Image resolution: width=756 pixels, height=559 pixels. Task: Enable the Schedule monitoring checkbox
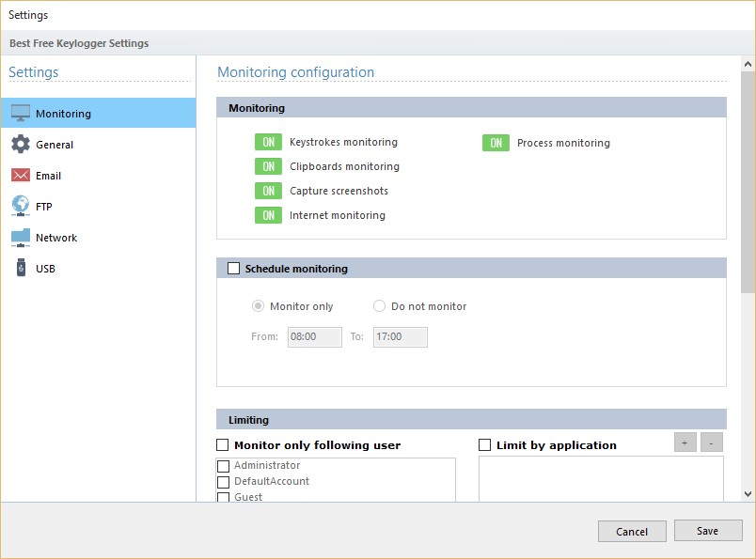pos(234,269)
